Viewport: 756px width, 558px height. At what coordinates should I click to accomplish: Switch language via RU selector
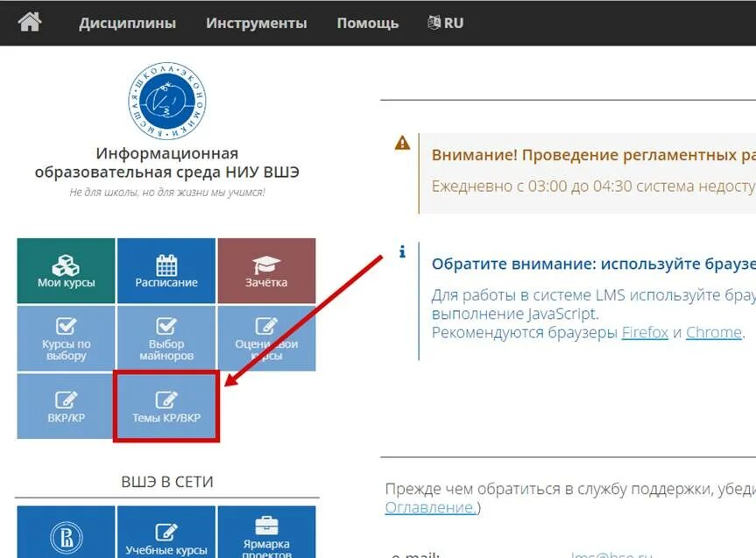point(446,23)
